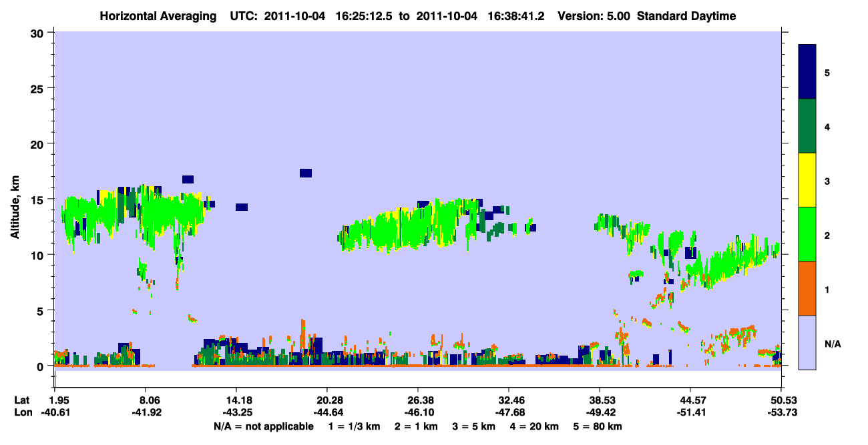Click the 'N/A = not applicable' footnote

tap(263, 426)
